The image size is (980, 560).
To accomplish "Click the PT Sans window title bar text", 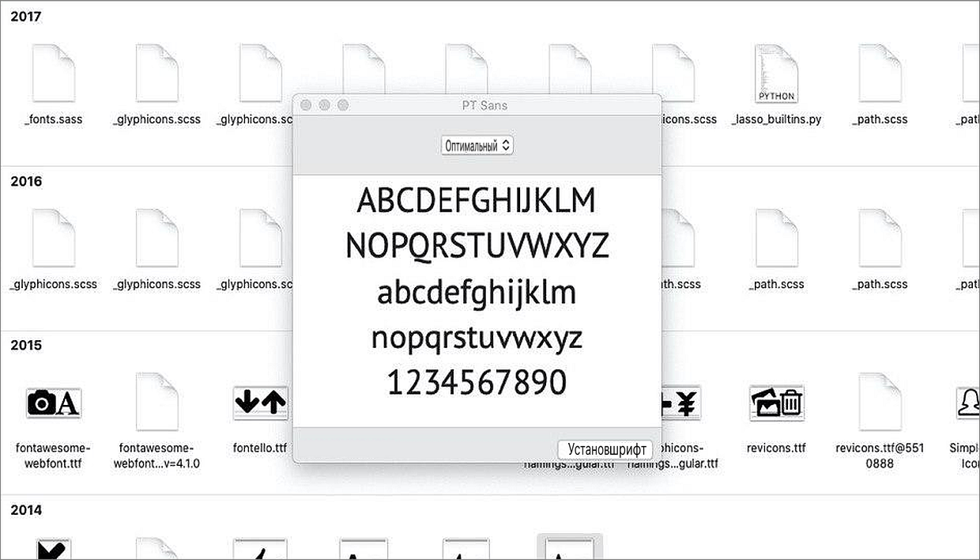I will 484,105.
